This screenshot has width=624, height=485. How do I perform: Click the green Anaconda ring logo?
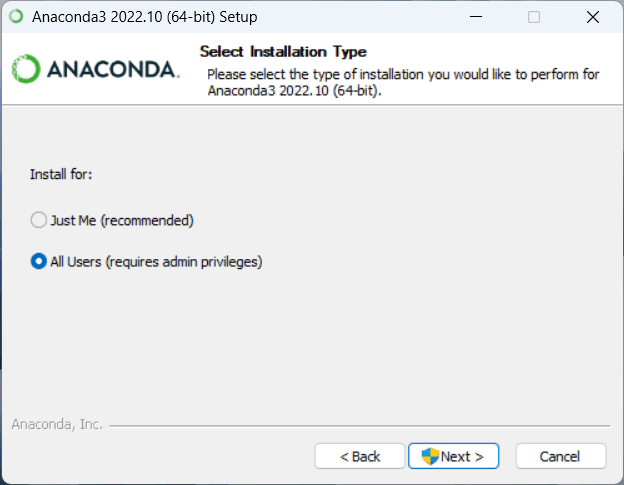point(26,69)
